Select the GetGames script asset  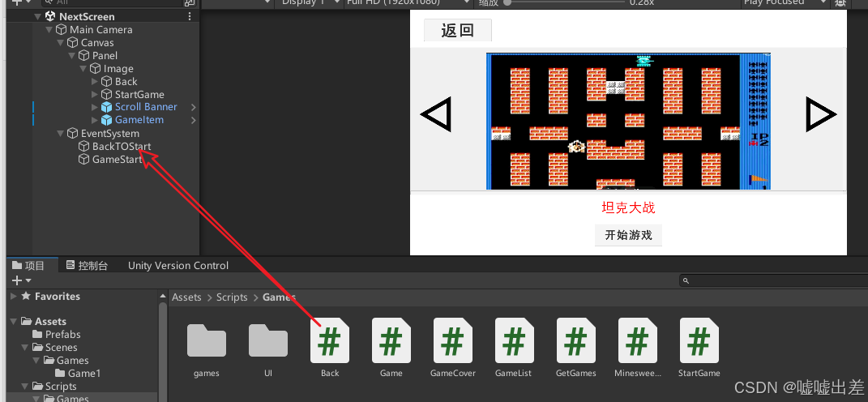tap(575, 347)
